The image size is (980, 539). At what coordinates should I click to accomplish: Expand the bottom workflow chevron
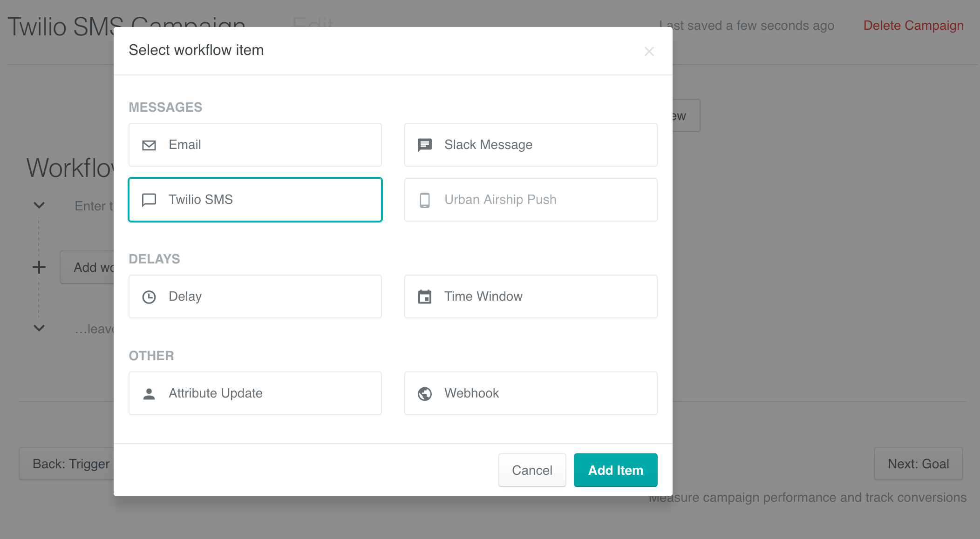click(x=39, y=328)
